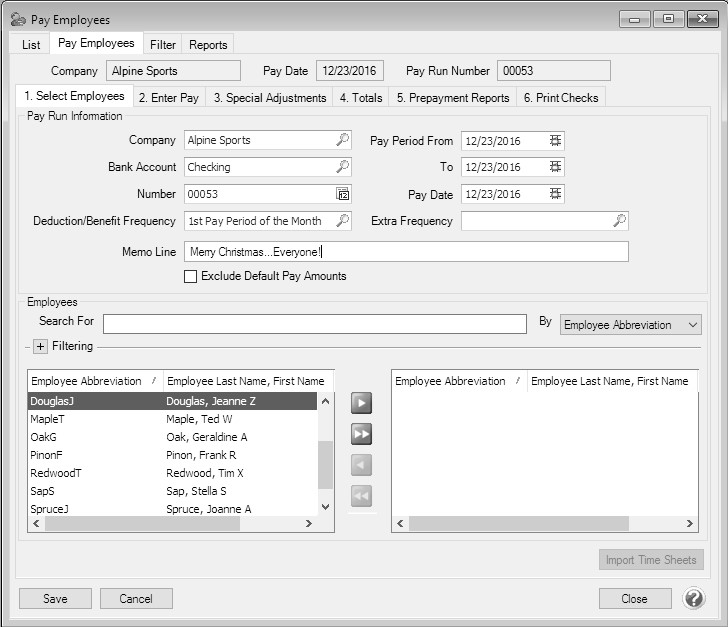Open Deduction/Benefit Frequency lookup
The image size is (728, 627).
tap(342, 221)
